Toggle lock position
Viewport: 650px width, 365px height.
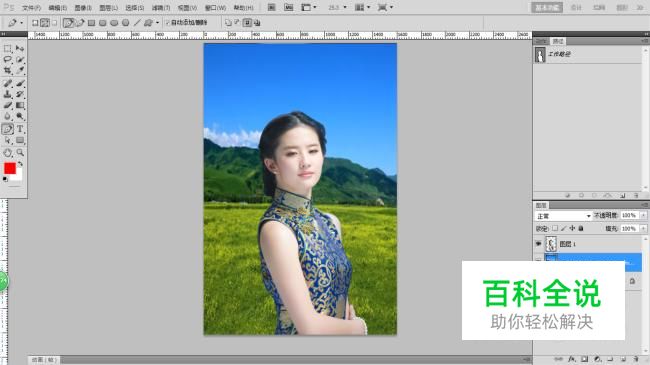pyautogui.click(x=572, y=229)
